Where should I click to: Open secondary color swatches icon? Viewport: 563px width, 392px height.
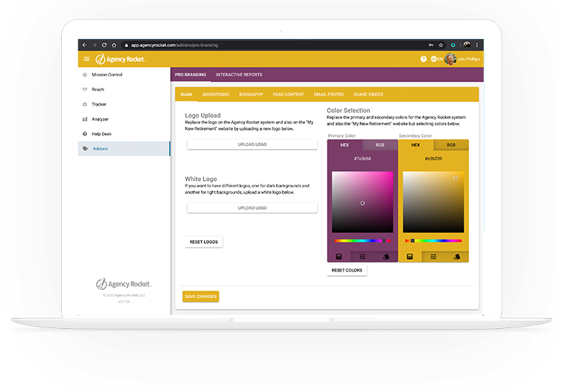click(457, 257)
